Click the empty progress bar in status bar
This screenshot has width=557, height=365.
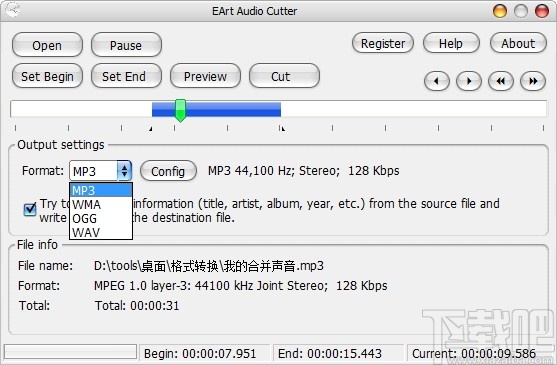(70, 352)
